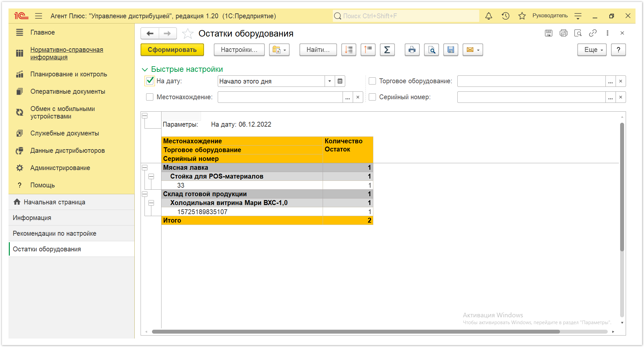Switch to Рекомендации по настройке tab
The image size is (644, 347).
tap(71, 233)
